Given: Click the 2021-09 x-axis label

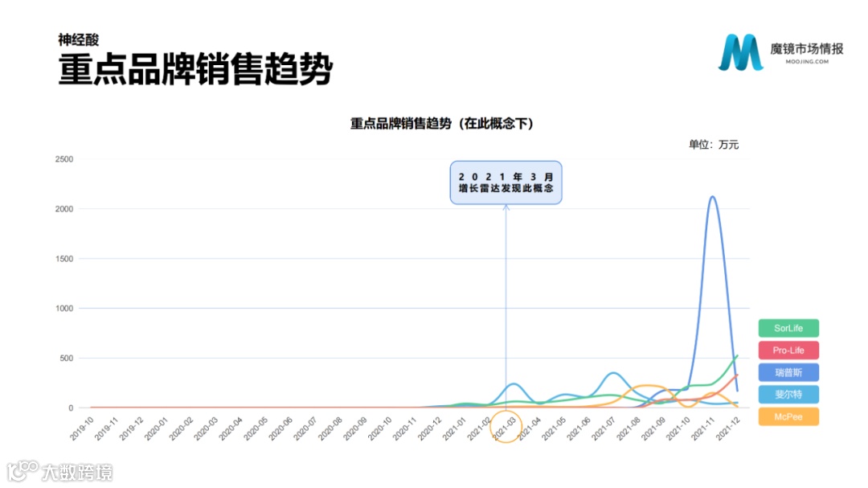Looking at the screenshot, I should click(x=653, y=429).
